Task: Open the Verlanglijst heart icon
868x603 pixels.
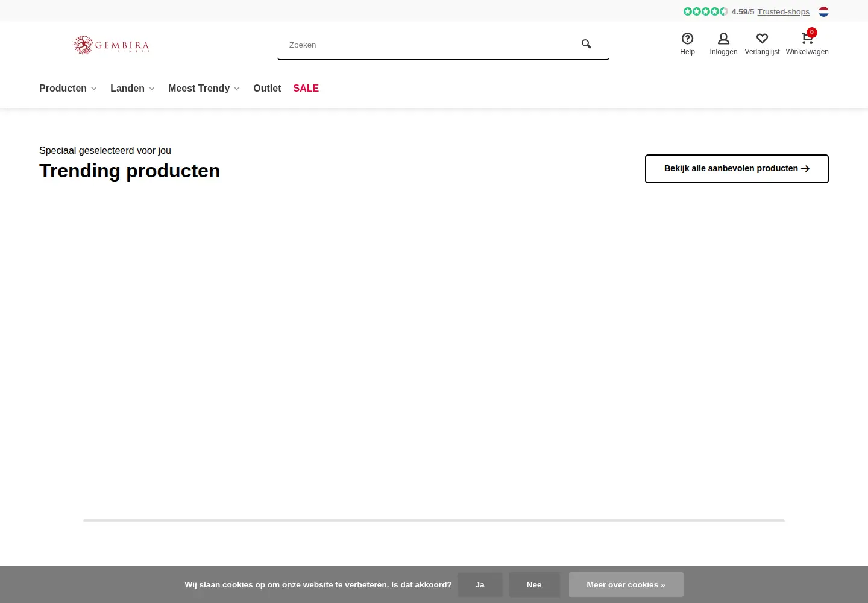Action: (x=762, y=39)
